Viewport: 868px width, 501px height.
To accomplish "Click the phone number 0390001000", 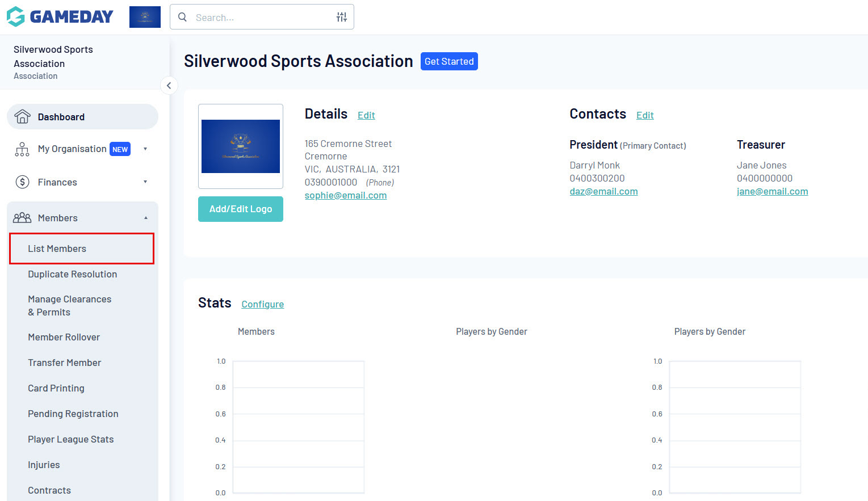I will (331, 182).
